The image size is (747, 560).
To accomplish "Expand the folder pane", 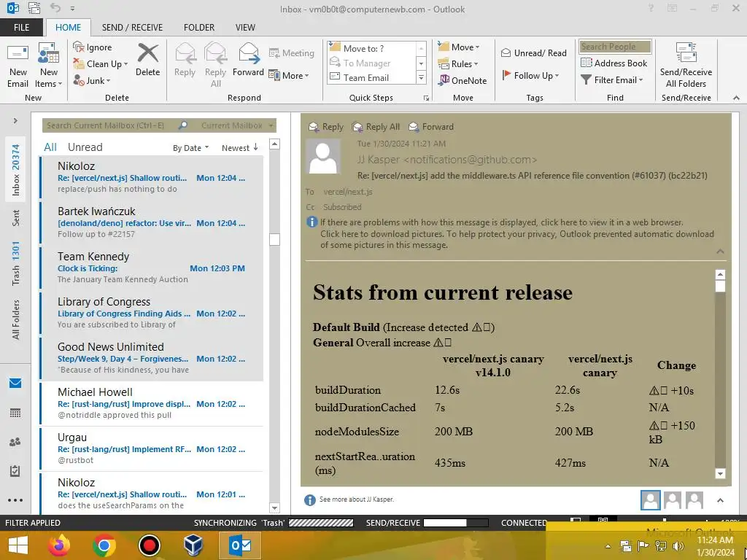I will [x=15, y=120].
